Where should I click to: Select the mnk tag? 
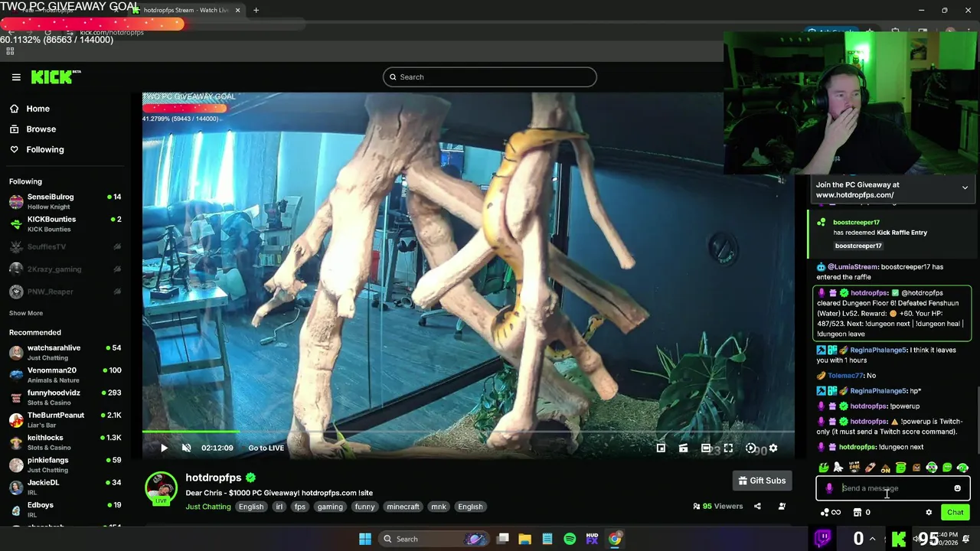click(x=439, y=507)
